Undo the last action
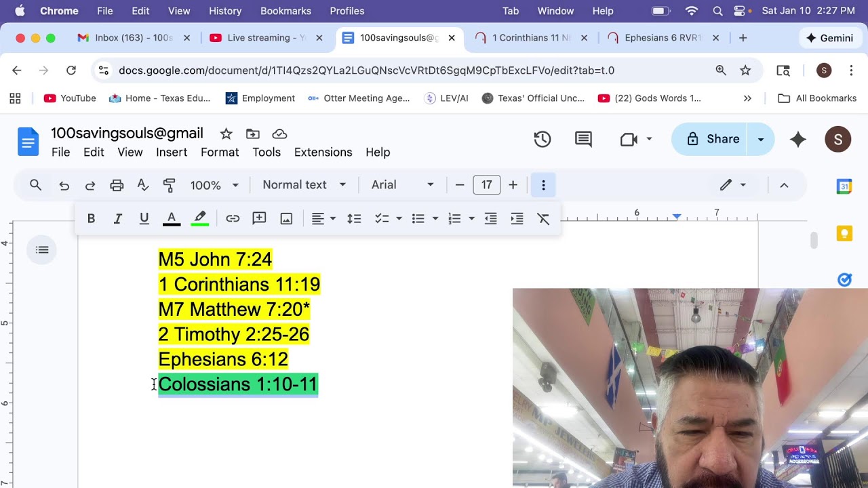Viewport: 868px width, 488px height. click(64, 185)
